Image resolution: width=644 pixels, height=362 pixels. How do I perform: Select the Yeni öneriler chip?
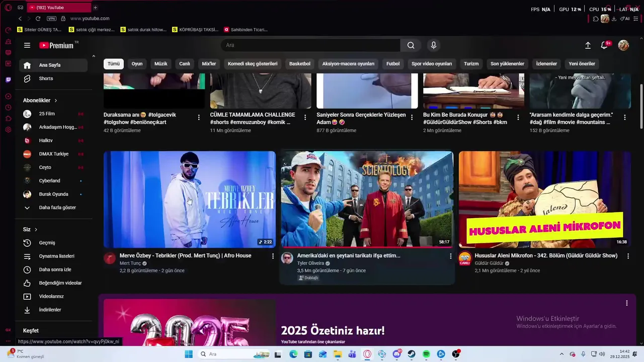coord(582,64)
